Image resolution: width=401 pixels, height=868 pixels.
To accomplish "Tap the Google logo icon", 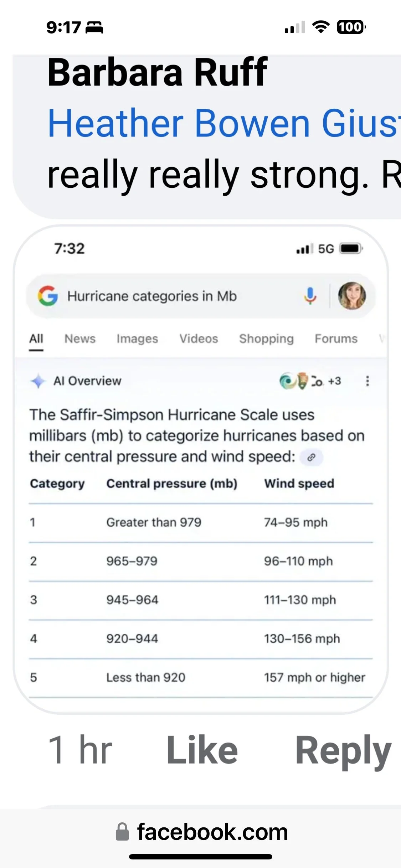I will pyautogui.click(x=48, y=296).
